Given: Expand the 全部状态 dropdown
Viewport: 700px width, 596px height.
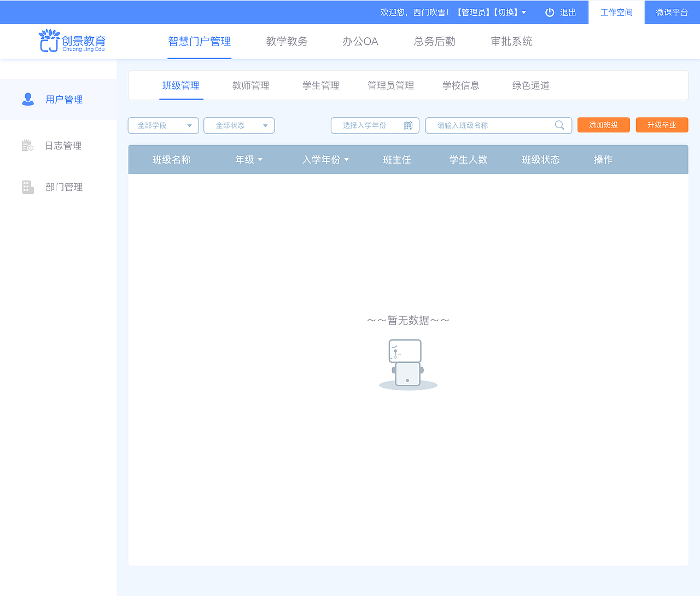Looking at the screenshot, I should [239, 125].
